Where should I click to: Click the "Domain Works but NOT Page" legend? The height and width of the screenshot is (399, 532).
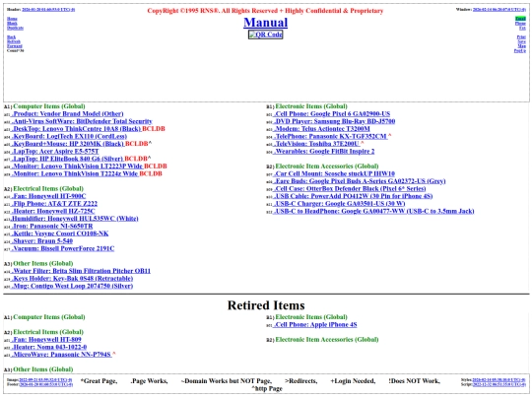227,381
